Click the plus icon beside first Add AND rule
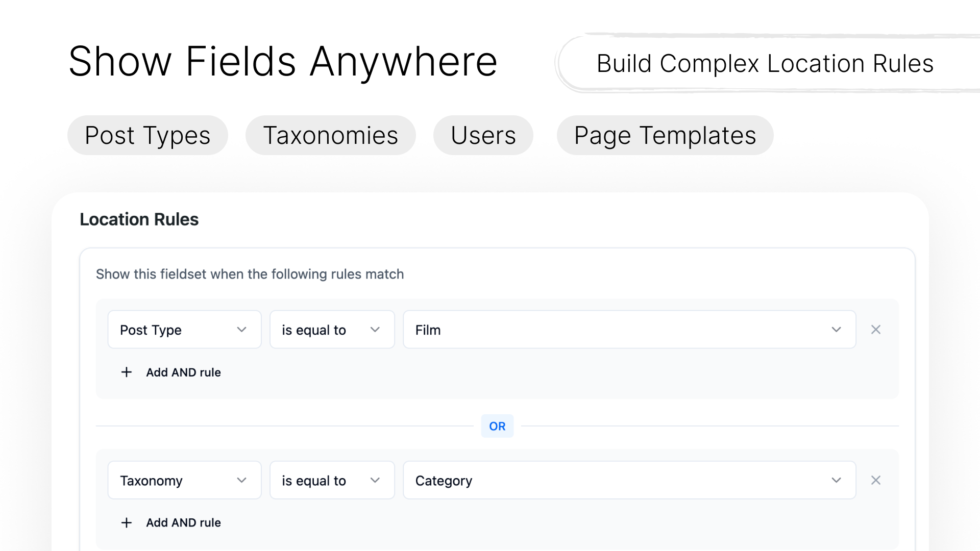The height and width of the screenshot is (551, 980). (126, 372)
